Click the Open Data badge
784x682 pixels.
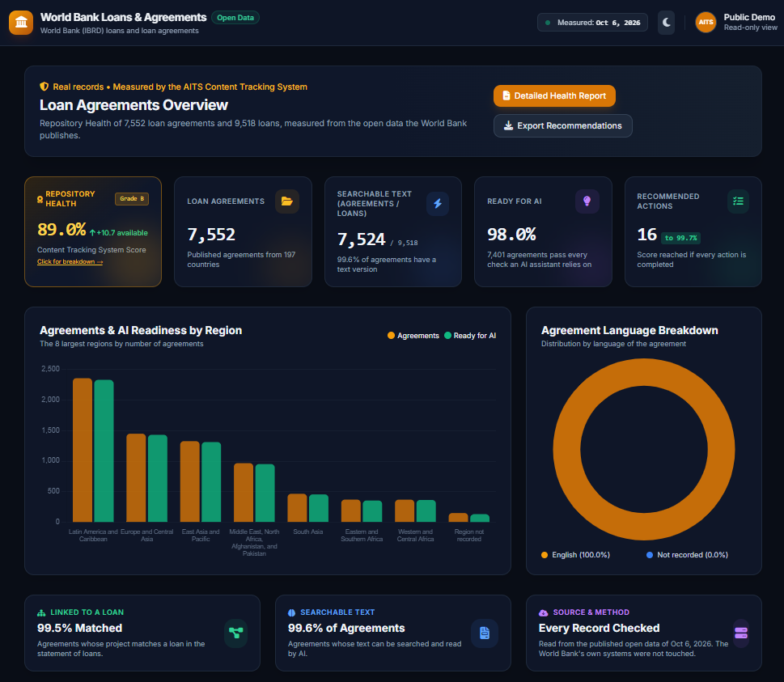tap(235, 18)
